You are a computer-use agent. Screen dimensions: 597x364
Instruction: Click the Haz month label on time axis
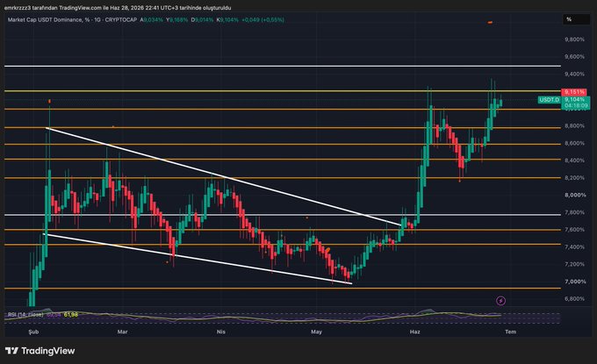[x=415, y=332]
